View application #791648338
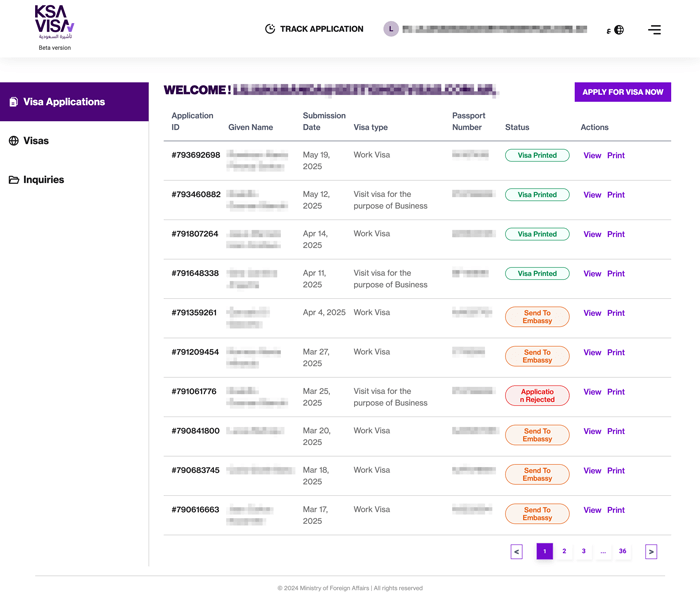The image size is (700, 592). (x=592, y=274)
